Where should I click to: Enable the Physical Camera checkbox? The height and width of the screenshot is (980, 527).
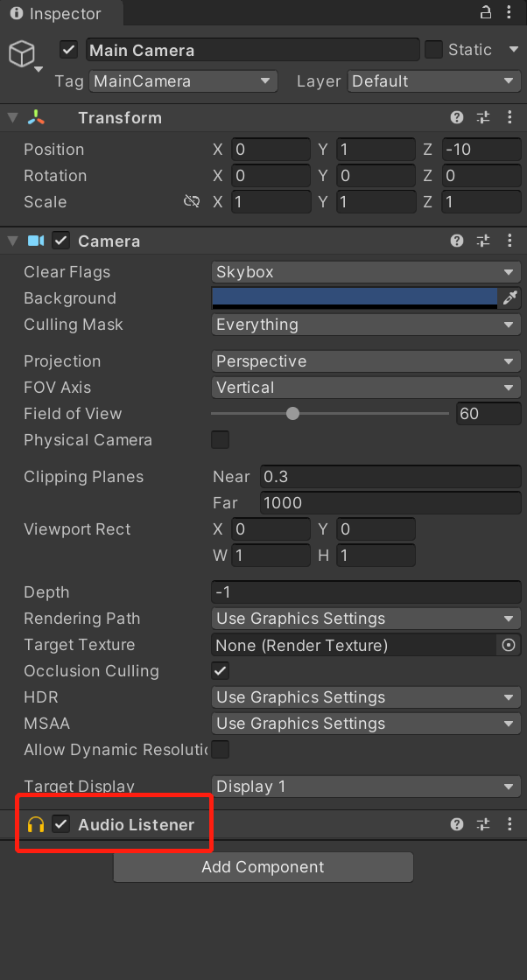click(x=221, y=439)
